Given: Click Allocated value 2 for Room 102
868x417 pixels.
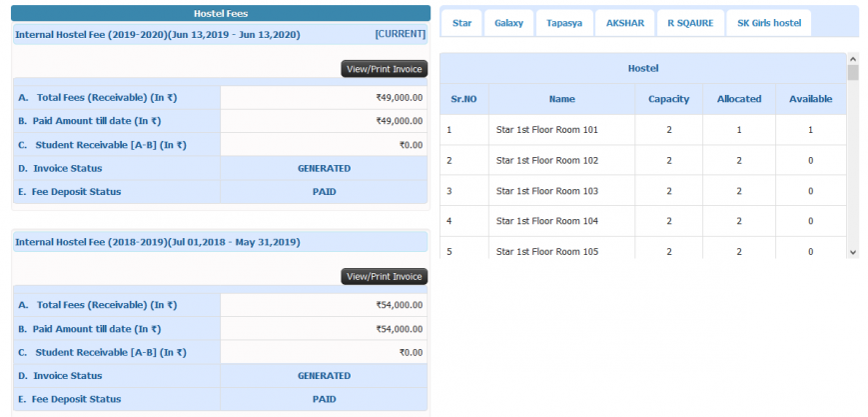Looking at the screenshot, I should click(x=739, y=160).
